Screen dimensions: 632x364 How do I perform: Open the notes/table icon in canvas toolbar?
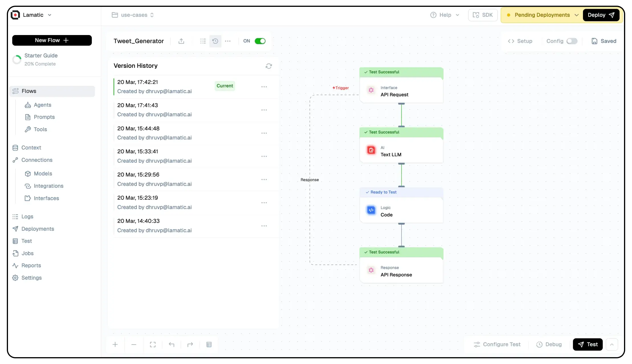click(209, 344)
